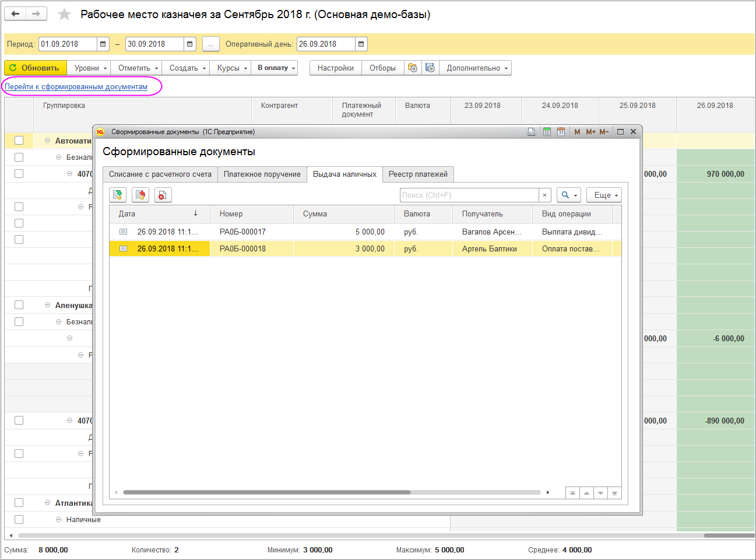Click the M memory button in title bar
Screen dimensions: 756x560
[x=577, y=132]
